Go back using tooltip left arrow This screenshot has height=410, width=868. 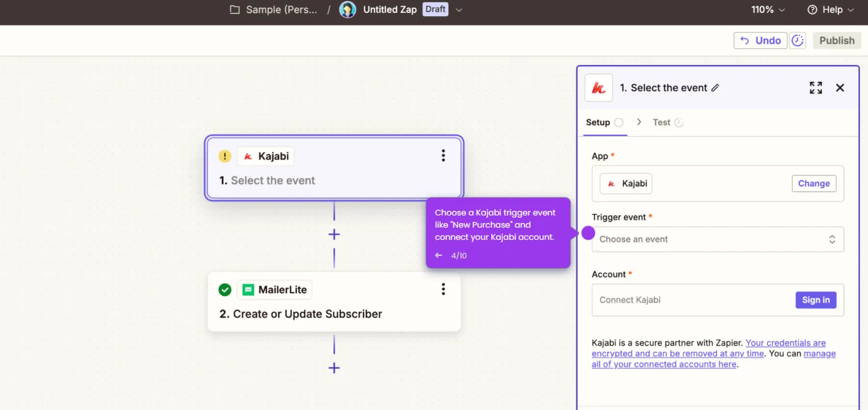tap(438, 256)
